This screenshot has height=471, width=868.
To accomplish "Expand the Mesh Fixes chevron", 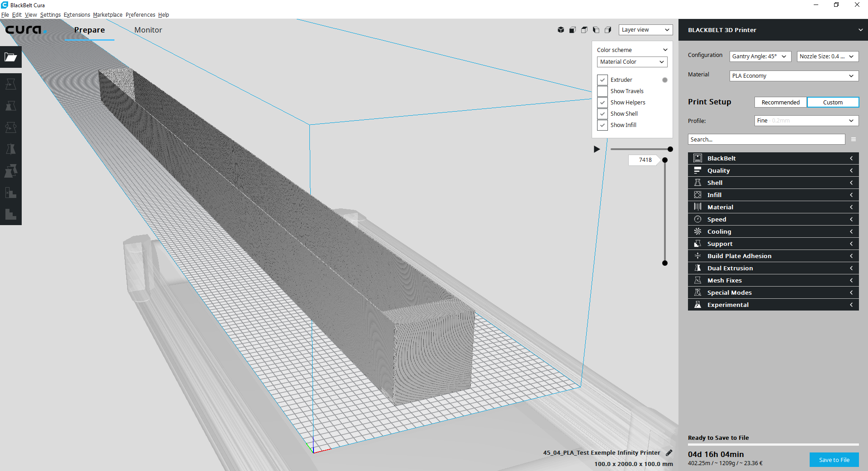I will [851, 280].
